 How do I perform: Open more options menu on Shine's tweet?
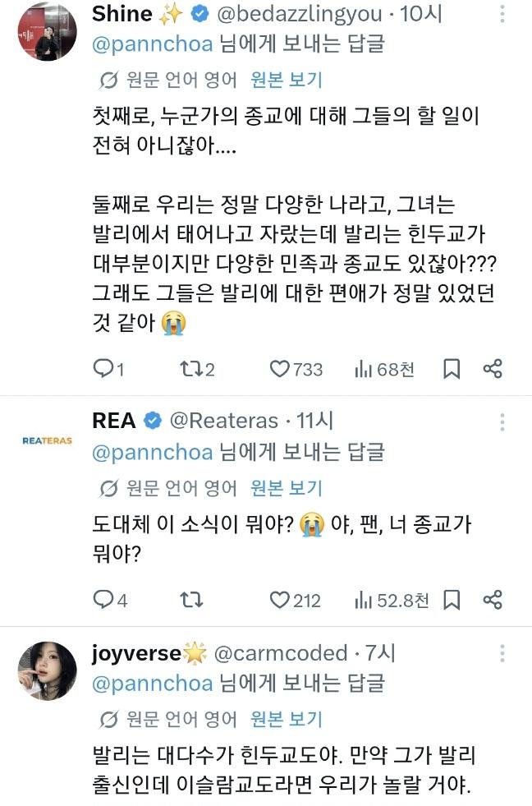coord(502,15)
